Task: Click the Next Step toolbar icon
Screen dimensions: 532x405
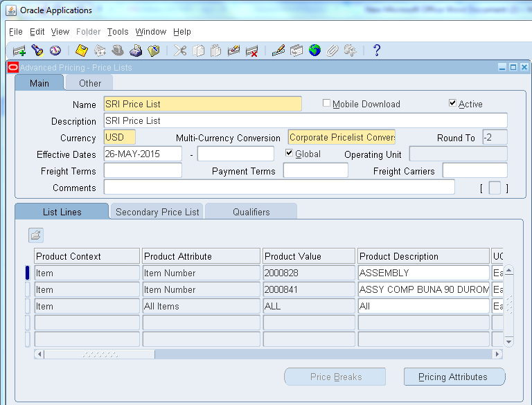Action: click(x=100, y=51)
